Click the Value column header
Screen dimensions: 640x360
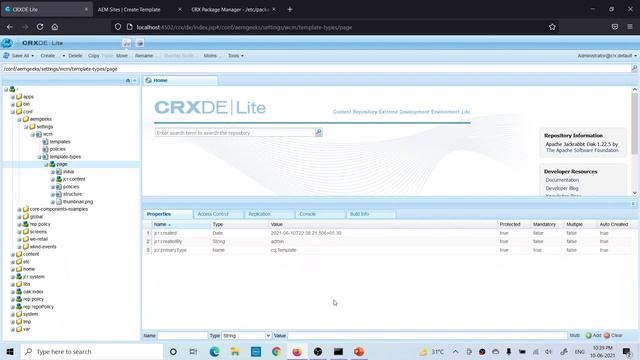pyautogui.click(x=383, y=224)
